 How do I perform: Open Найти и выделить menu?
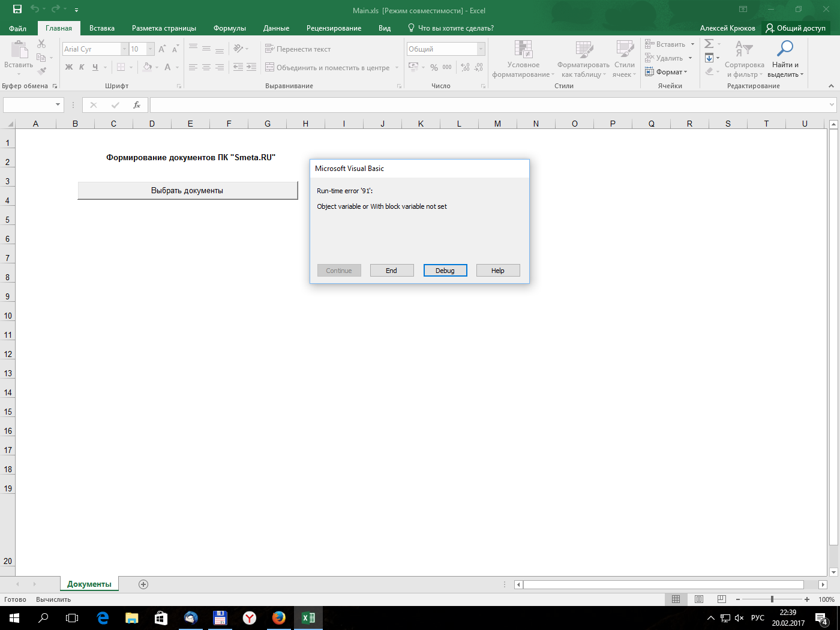tap(785, 59)
